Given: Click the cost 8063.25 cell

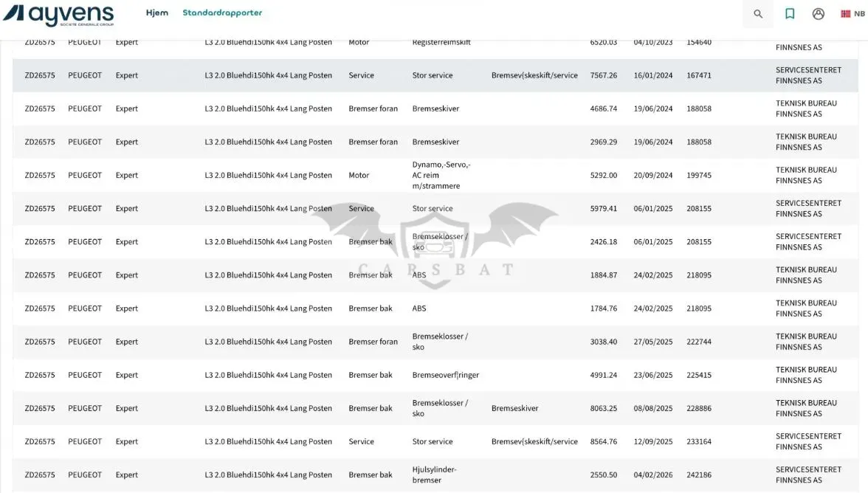Looking at the screenshot, I should (604, 408).
